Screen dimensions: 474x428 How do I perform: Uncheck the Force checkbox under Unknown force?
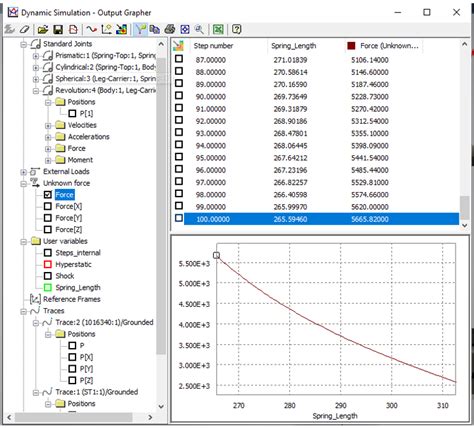(x=48, y=194)
